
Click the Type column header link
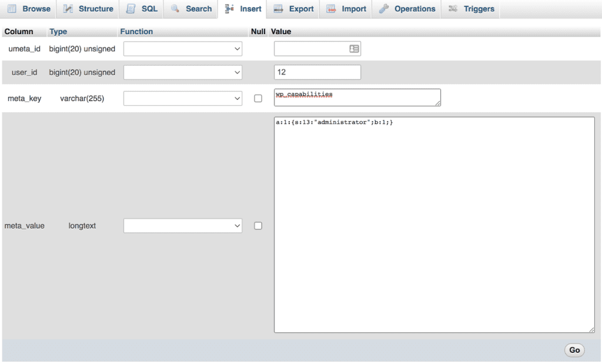[58, 32]
